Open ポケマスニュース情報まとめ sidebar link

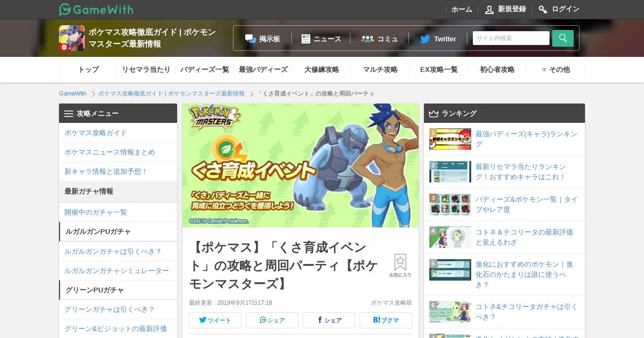(118, 152)
